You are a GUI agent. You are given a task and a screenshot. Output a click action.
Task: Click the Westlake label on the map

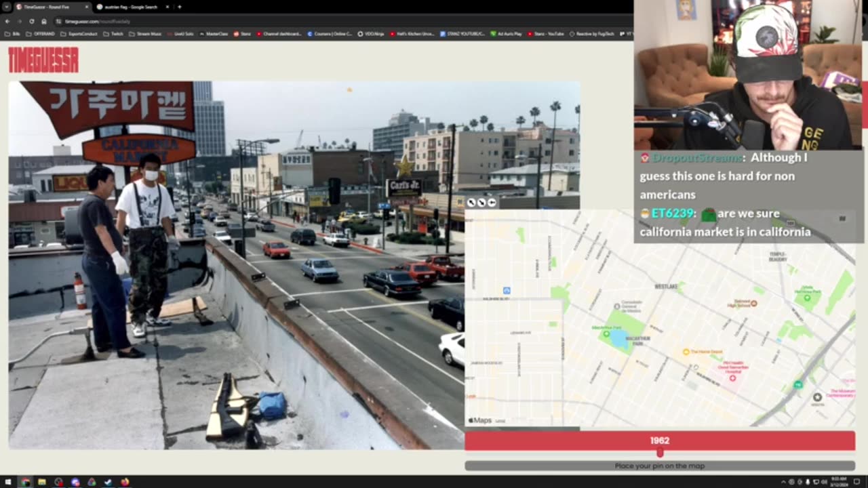666,287
